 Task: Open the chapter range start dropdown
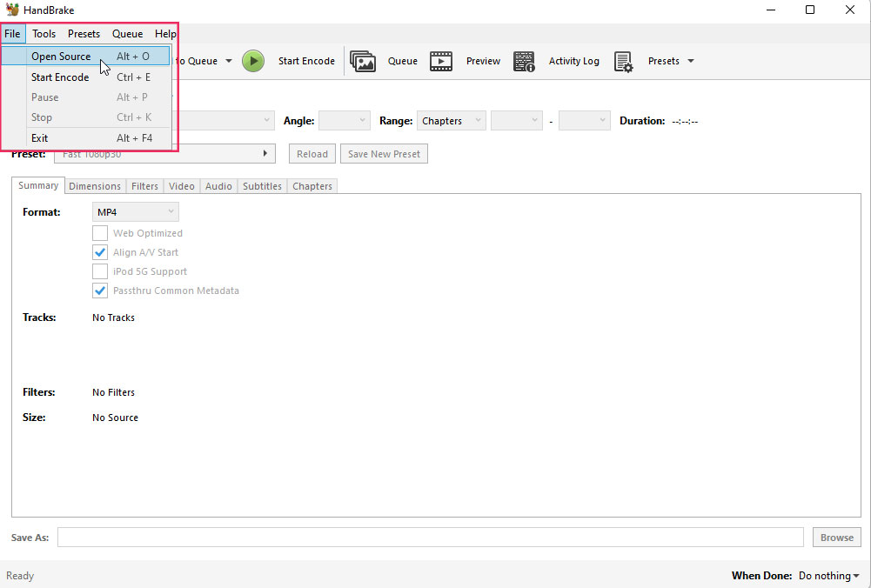[x=517, y=121]
